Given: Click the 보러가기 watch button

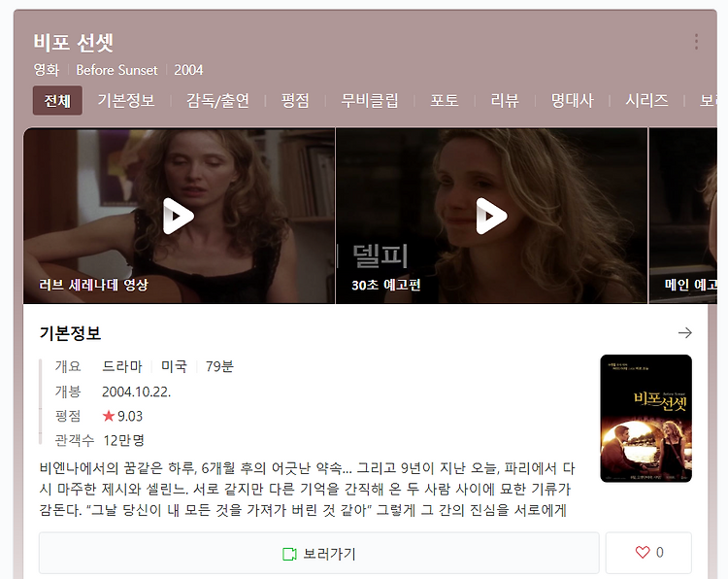Looking at the screenshot, I should coord(319,553).
